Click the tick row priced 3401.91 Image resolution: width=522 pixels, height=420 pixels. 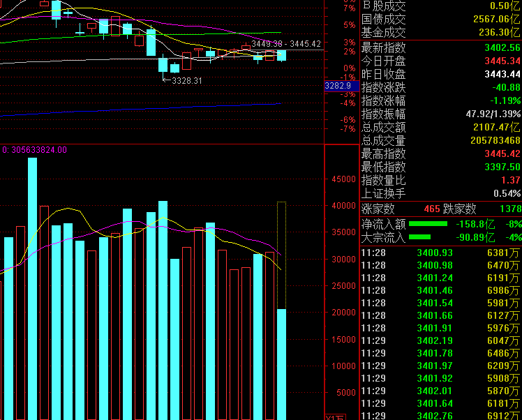coord(440,328)
